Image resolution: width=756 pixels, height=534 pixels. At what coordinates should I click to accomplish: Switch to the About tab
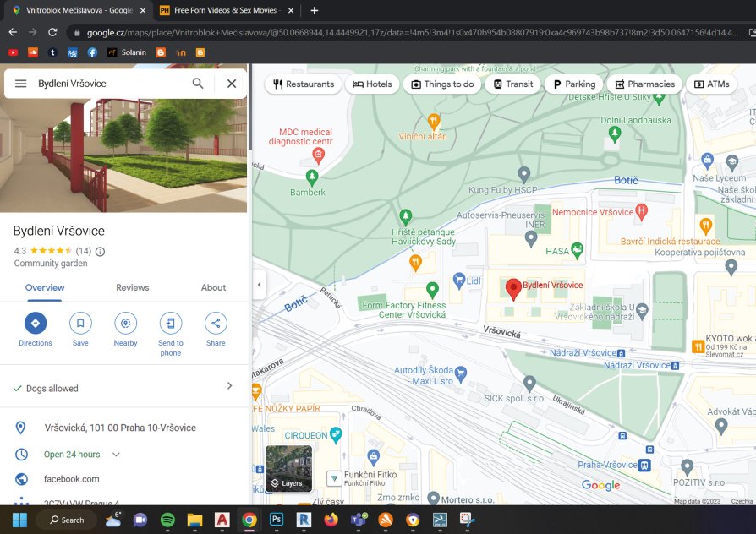click(x=213, y=288)
